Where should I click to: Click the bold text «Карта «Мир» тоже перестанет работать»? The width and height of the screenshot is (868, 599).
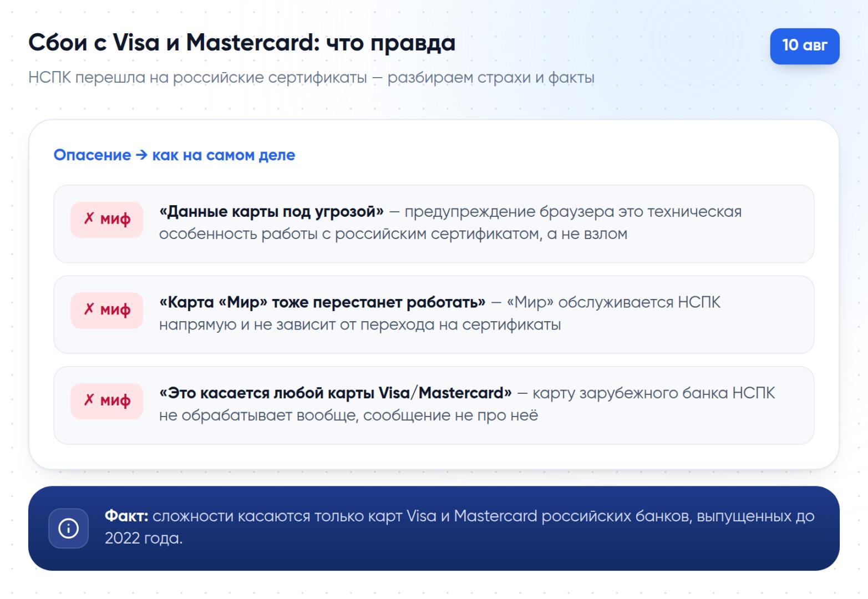(322, 302)
